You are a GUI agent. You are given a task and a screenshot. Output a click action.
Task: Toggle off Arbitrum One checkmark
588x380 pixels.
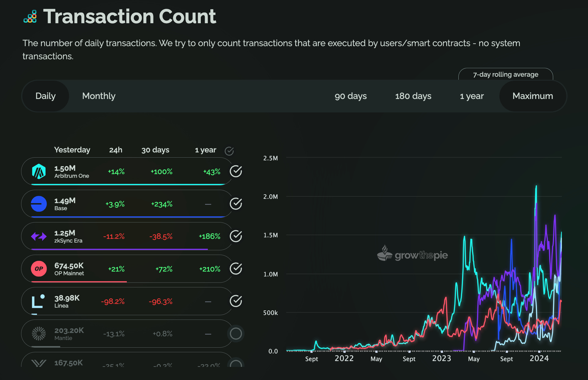(x=236, y=171)
